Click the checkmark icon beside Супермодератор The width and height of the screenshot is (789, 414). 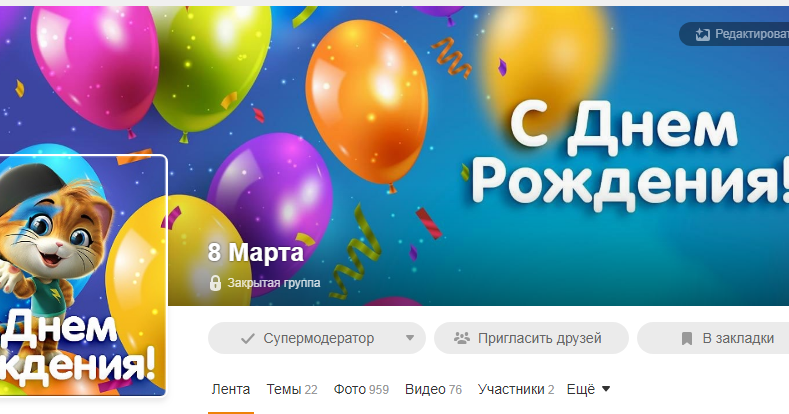[248, 339]
